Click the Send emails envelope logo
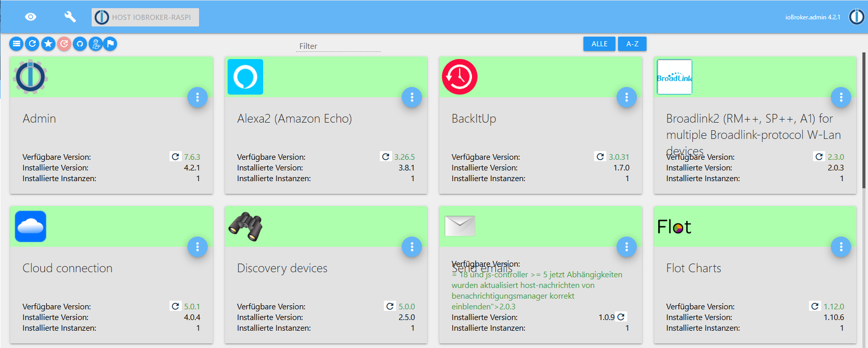 tap(460, 226)
